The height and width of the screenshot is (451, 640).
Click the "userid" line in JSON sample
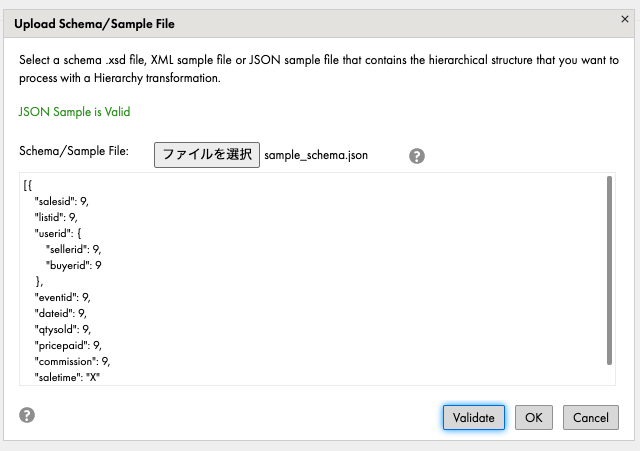tap(58, 233)
